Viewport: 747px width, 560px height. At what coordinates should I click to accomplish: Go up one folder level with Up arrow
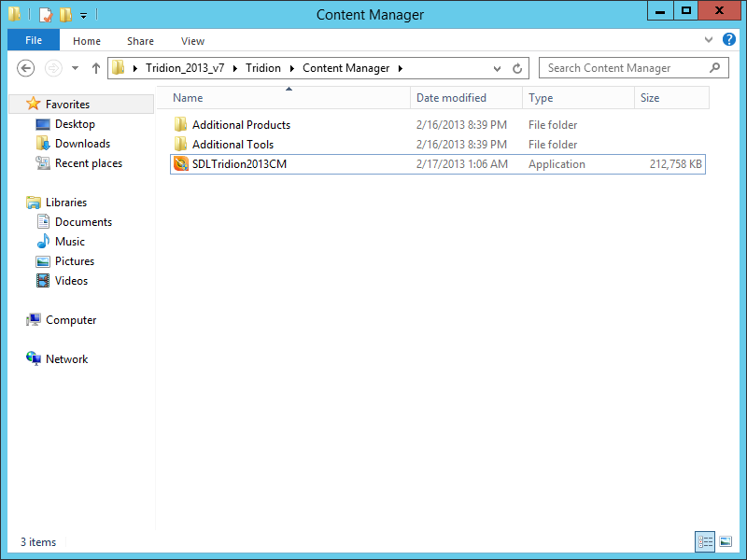[x=95, y=68]
